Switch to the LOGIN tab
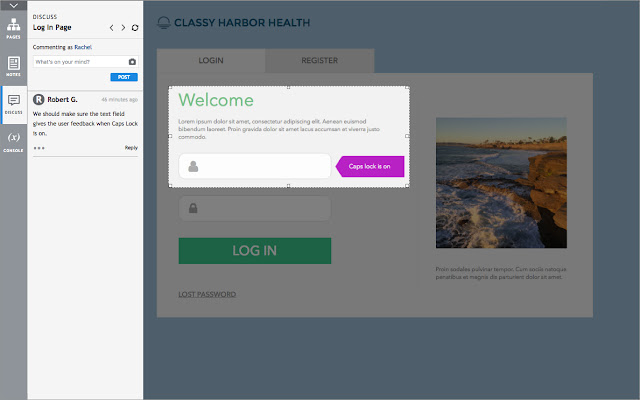Image resolution: width=640 pixels, height=400 pixels. coord(211,60)
